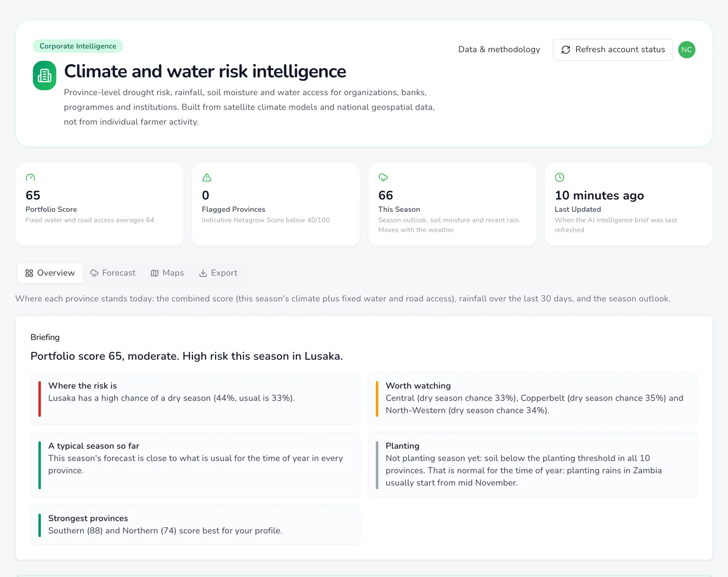This screenshot has height=577, width=728.
Task: Click the Export tab download icon
Action: coord(203,273)
